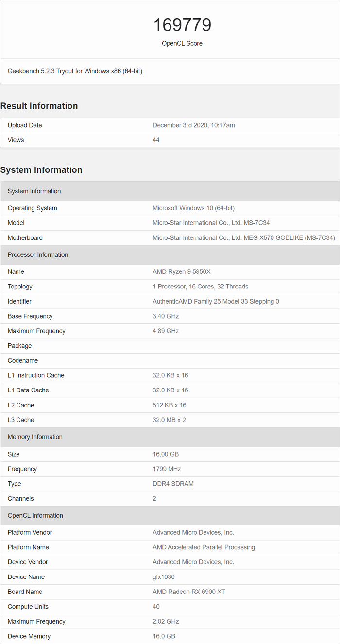Viewport: 340px width, 644px height.
Task: Click the upload date December 3rd 2020 value
Action: (x=193, y=125)
